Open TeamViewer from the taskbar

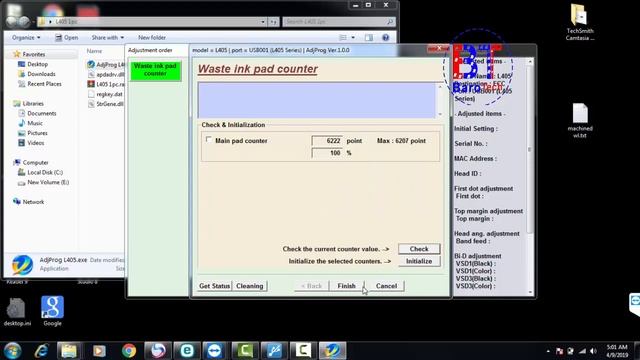tap(215, 351)
